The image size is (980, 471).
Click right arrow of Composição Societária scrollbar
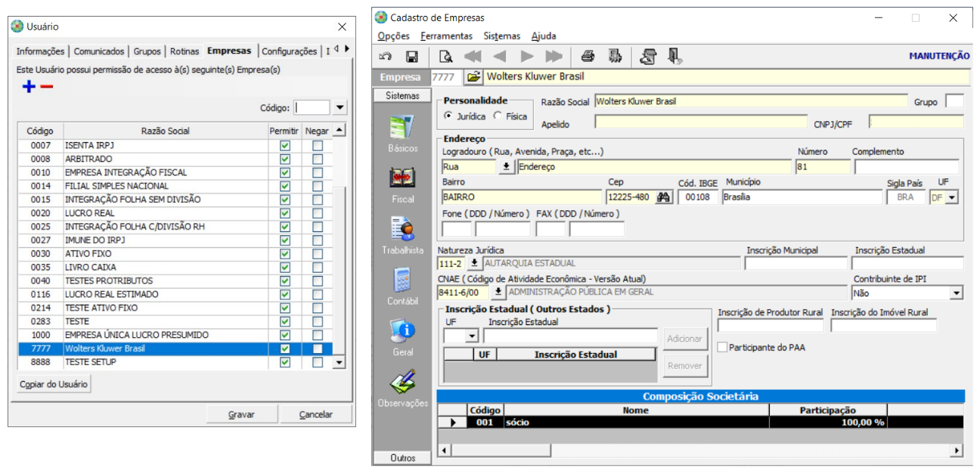coord(957,451)
